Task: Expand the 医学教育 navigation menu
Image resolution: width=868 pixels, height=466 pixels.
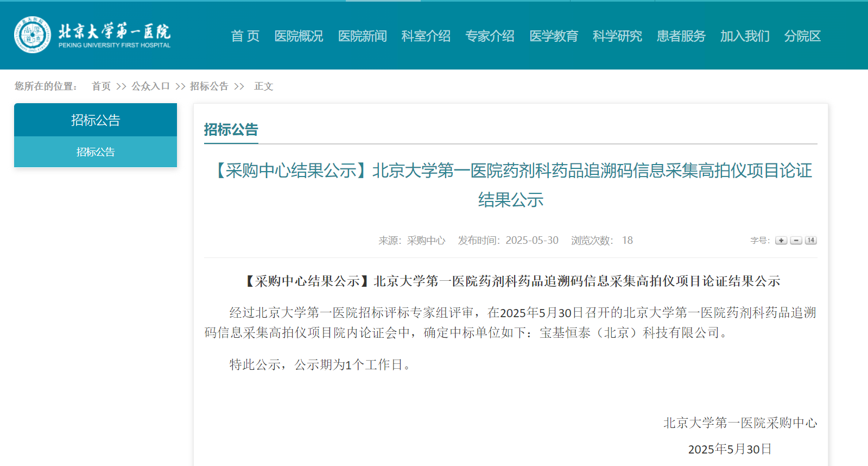Action: coord(554,36)
